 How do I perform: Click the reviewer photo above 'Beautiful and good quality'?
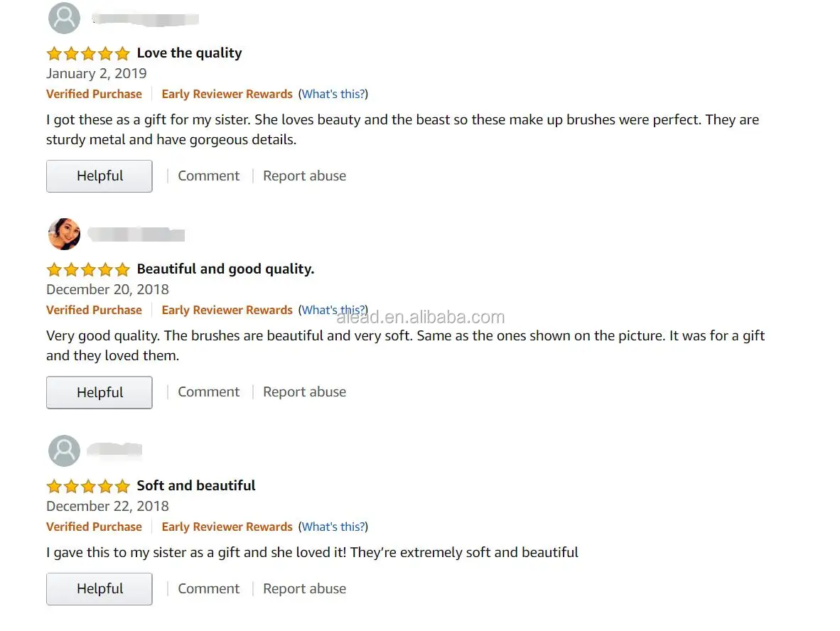pos(64,234)
